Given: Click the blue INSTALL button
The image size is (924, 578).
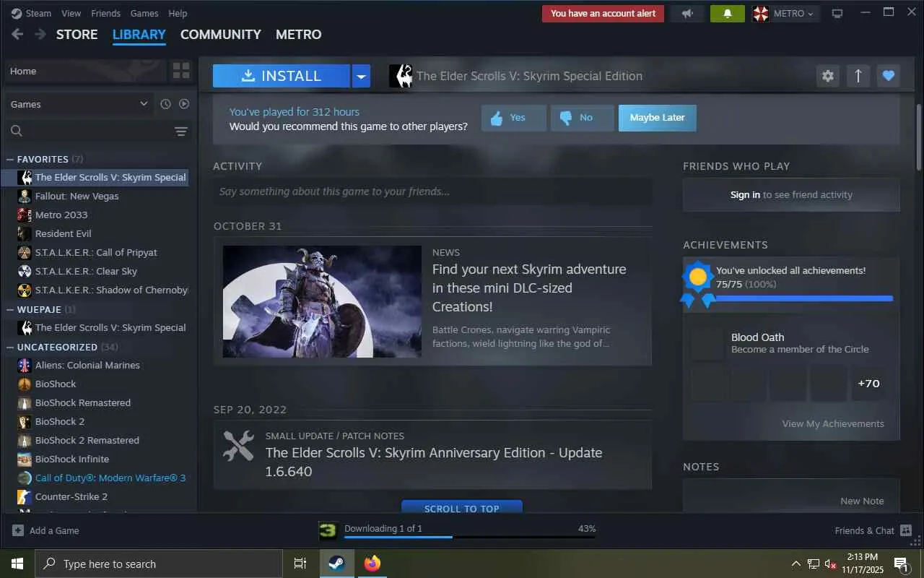Looking at the screenshot, I should click(x=282, y=76).
